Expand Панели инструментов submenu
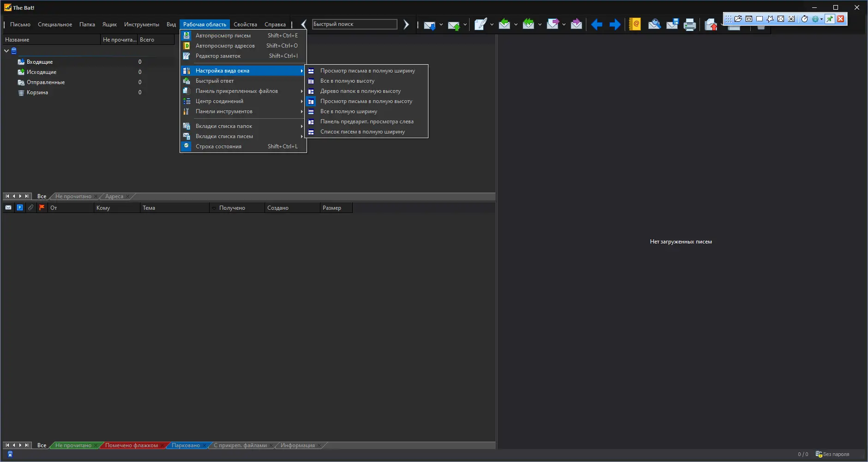 tap(243, 111)
